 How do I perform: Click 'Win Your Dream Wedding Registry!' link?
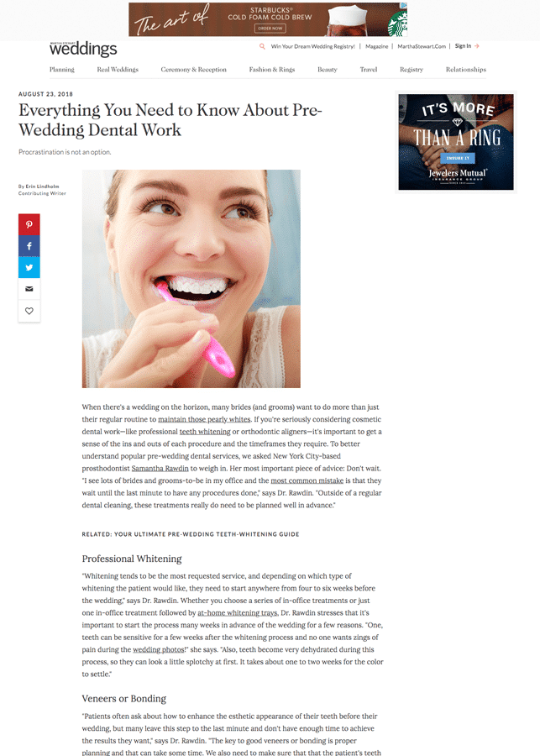click(x=312, y=46)
